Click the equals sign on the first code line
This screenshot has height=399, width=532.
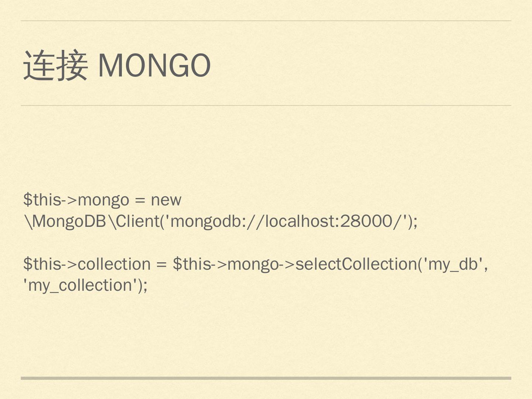click(140, 201)
